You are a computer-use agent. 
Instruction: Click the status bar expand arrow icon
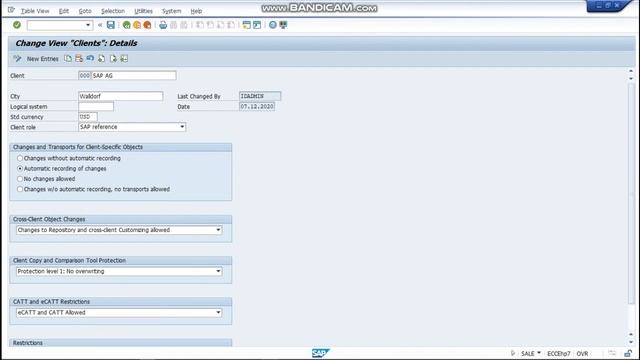(513, 353)
